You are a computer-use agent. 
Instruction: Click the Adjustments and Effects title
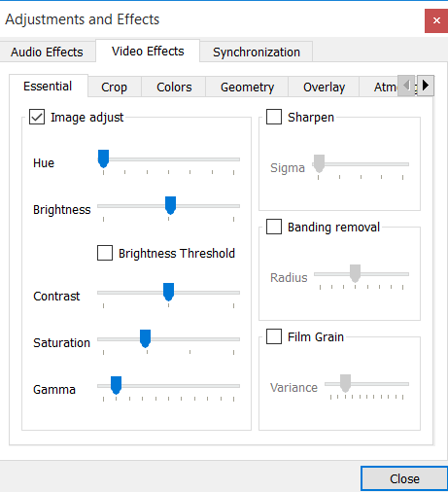pyautogui.click(x=83, y=19)
